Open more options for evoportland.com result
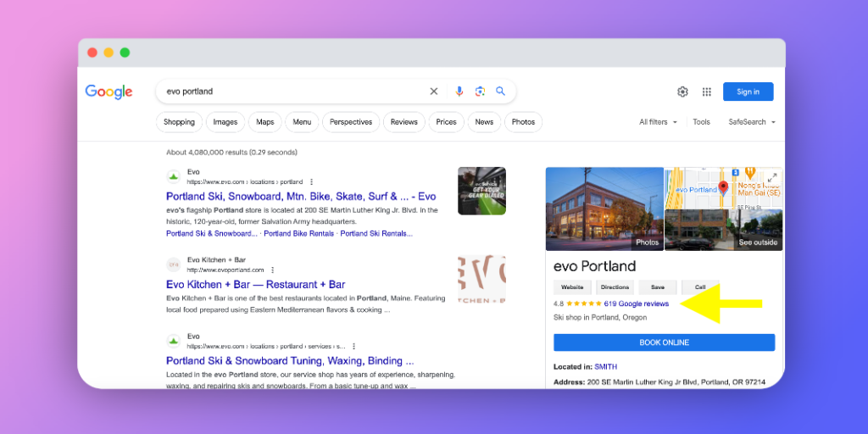868x434 pixels. (272, 270)
